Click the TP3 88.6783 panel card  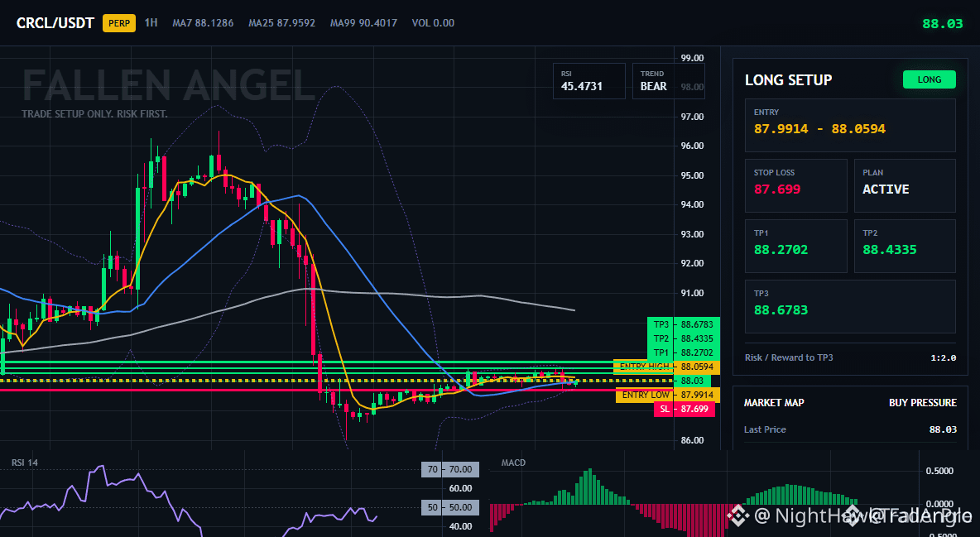point(850,306)
